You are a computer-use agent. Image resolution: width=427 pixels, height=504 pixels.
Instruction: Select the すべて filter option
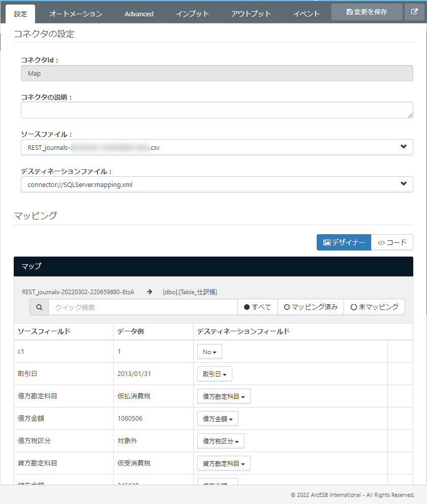(x=257, y=307)
